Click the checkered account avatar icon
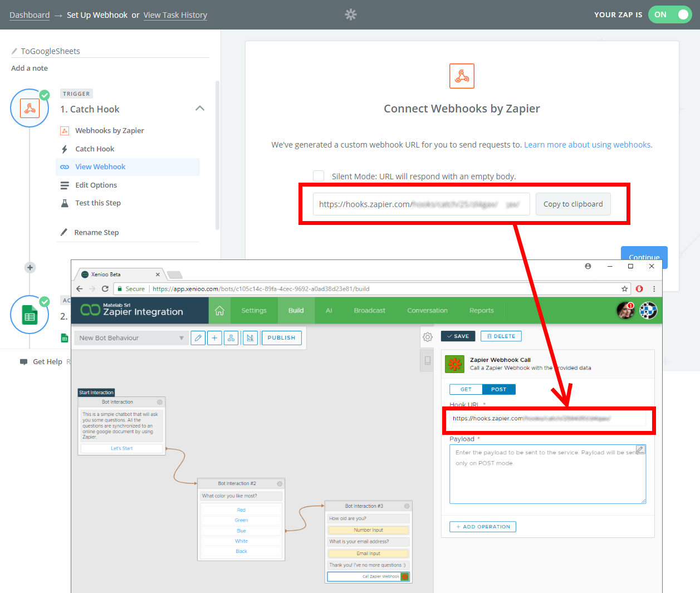 648,311
